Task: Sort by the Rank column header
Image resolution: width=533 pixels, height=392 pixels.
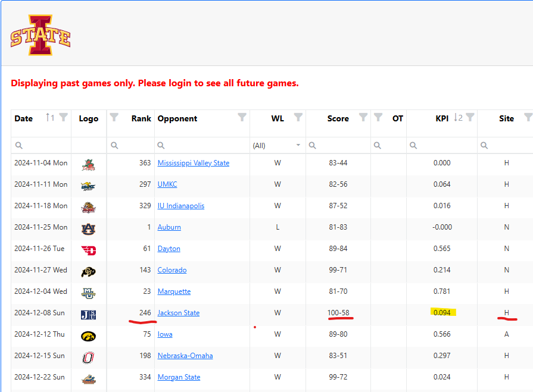Action: coord(141,118)
